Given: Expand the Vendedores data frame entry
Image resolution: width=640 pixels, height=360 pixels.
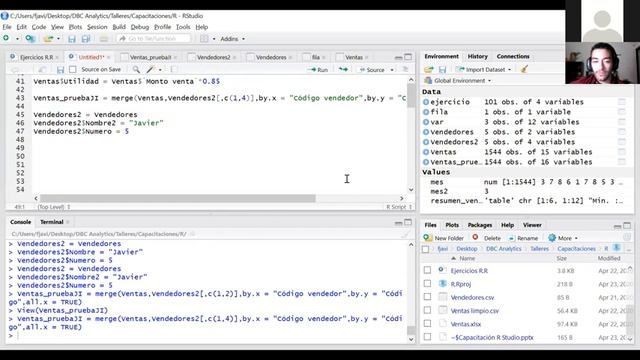Looking at the screenshot, I should click(426, 132).
